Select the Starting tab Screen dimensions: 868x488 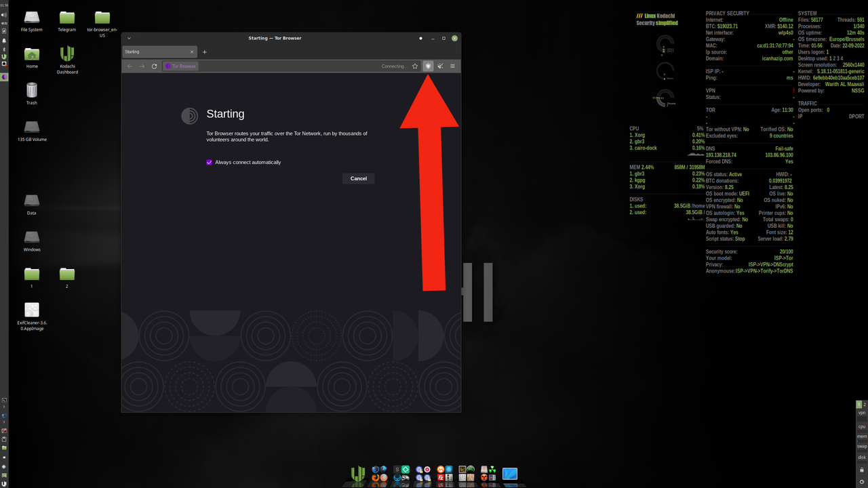pyautogui.click(x=160, y=52)
